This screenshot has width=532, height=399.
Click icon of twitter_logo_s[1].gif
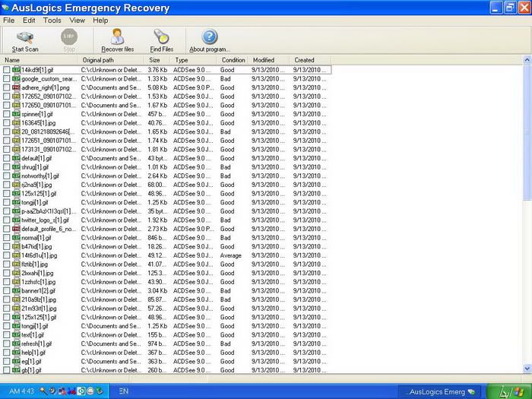click(16, 220)
